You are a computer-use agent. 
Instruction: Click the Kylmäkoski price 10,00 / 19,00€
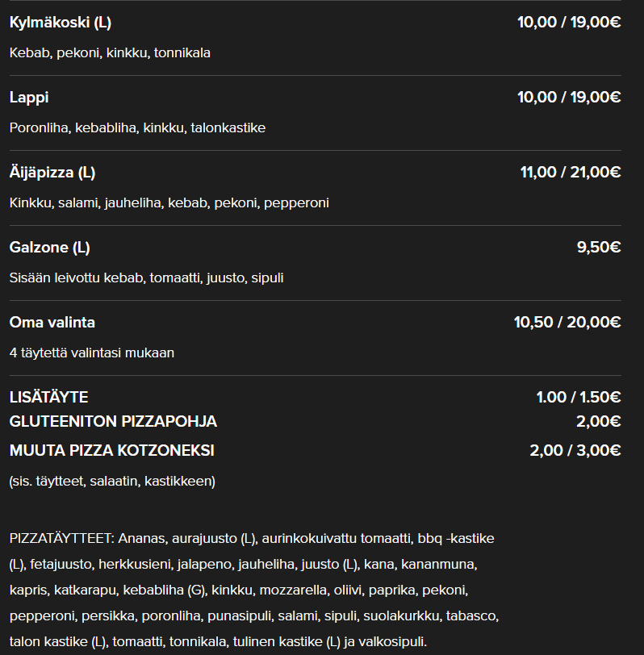click(569, 22)
